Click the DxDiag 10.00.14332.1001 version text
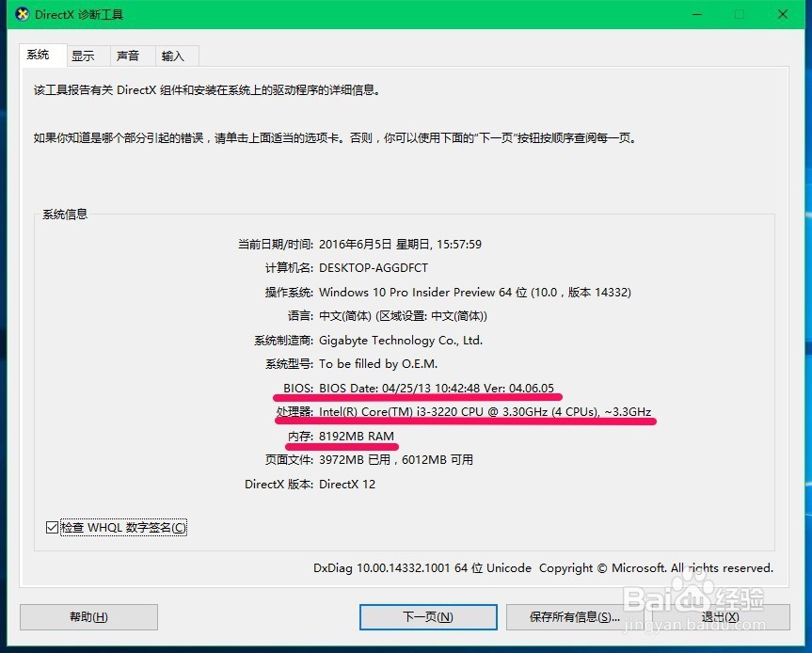This screenshot has height=653, width=812. click(x=382, y=568)
